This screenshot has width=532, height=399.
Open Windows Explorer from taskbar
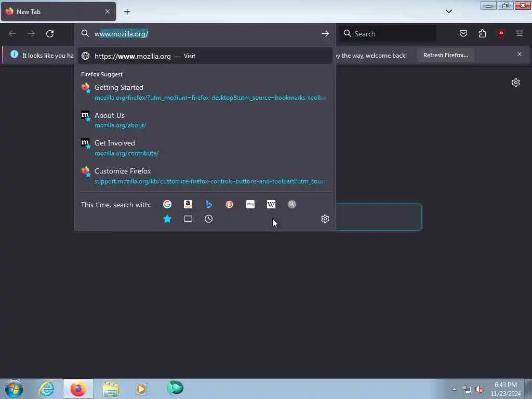click(x=111, y=389)
